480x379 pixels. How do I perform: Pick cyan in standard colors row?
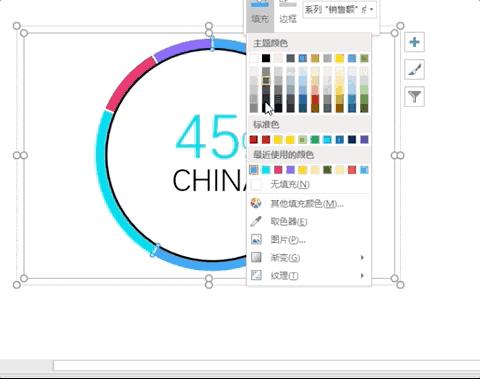click(x=327, y=139)
